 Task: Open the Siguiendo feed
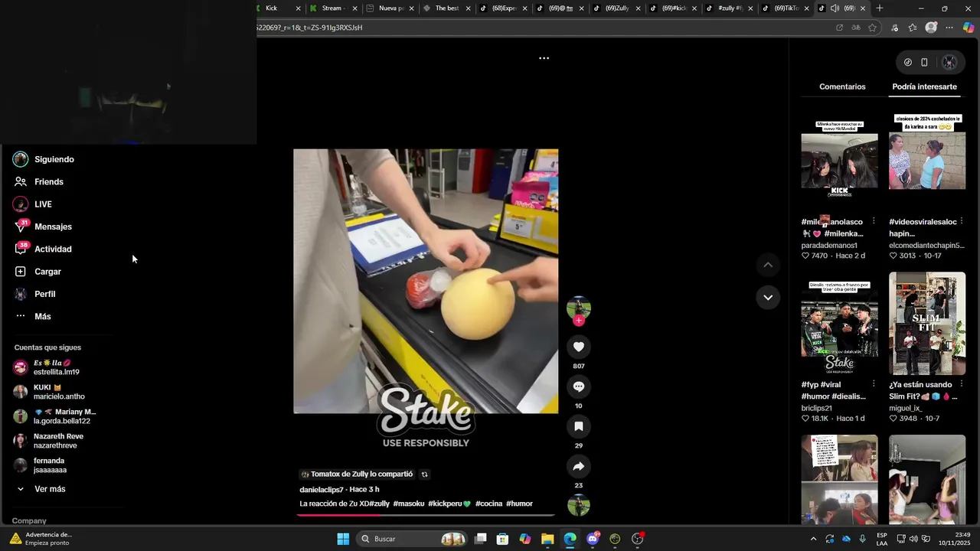click(x=44, y=159)
